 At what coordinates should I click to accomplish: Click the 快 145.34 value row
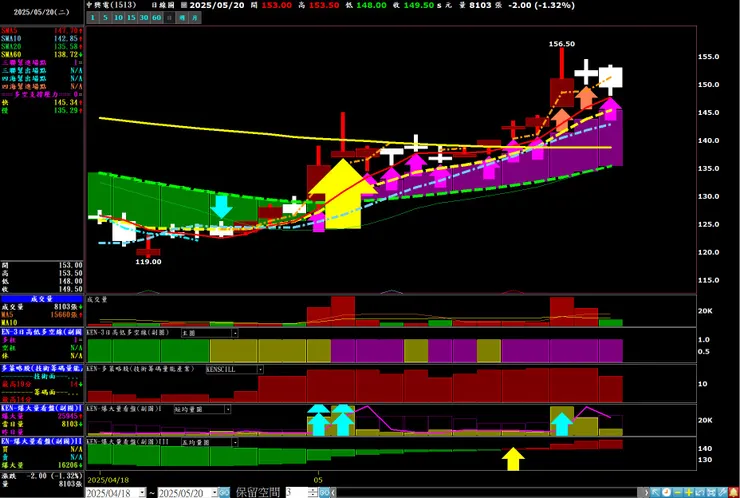(x=42, y=102)
